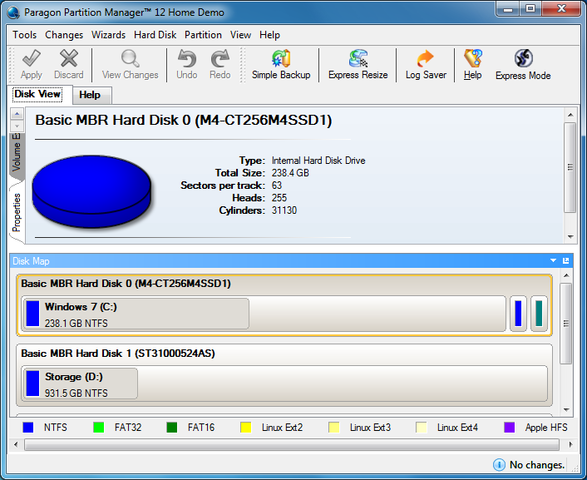Click the No changes info icon
This screenshot has width=587, height=480.
coord(499,465)
